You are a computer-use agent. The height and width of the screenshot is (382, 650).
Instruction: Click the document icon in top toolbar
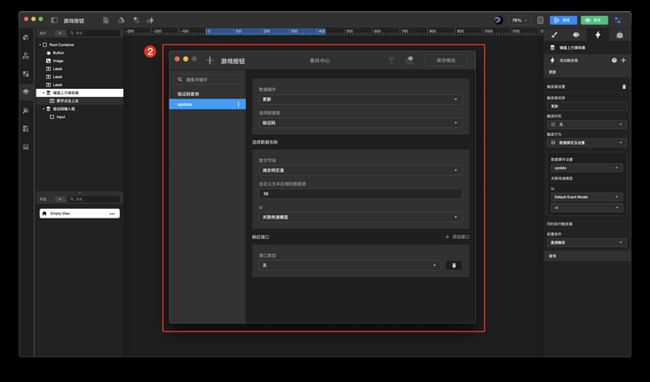pyautogui.click(x=106, y=20)
